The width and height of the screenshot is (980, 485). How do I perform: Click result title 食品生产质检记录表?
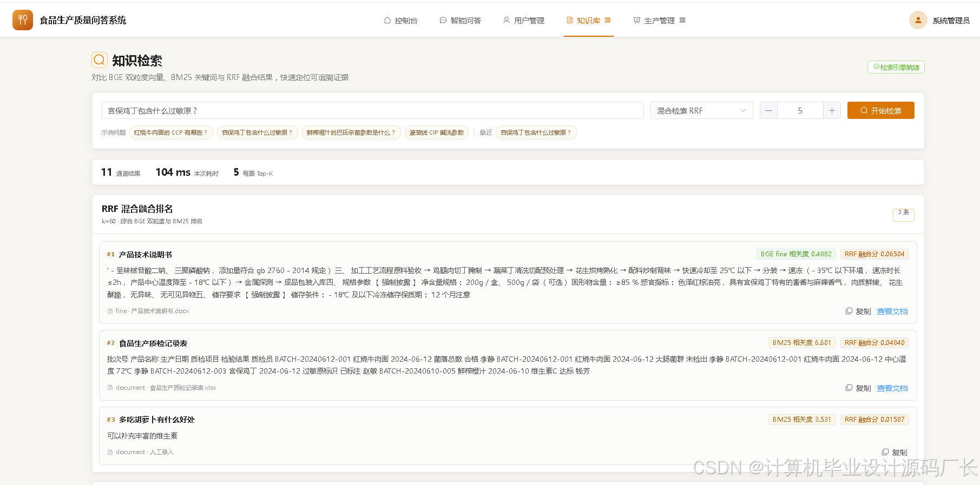pos(153,343)
